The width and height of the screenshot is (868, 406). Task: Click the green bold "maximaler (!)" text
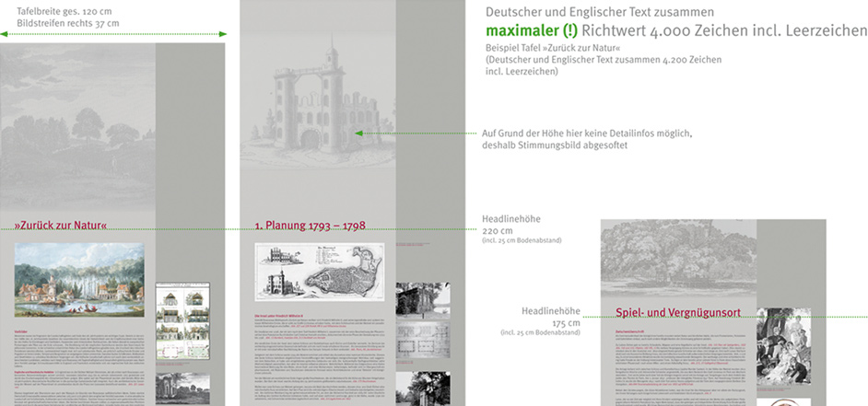click(x=532, y=30)
